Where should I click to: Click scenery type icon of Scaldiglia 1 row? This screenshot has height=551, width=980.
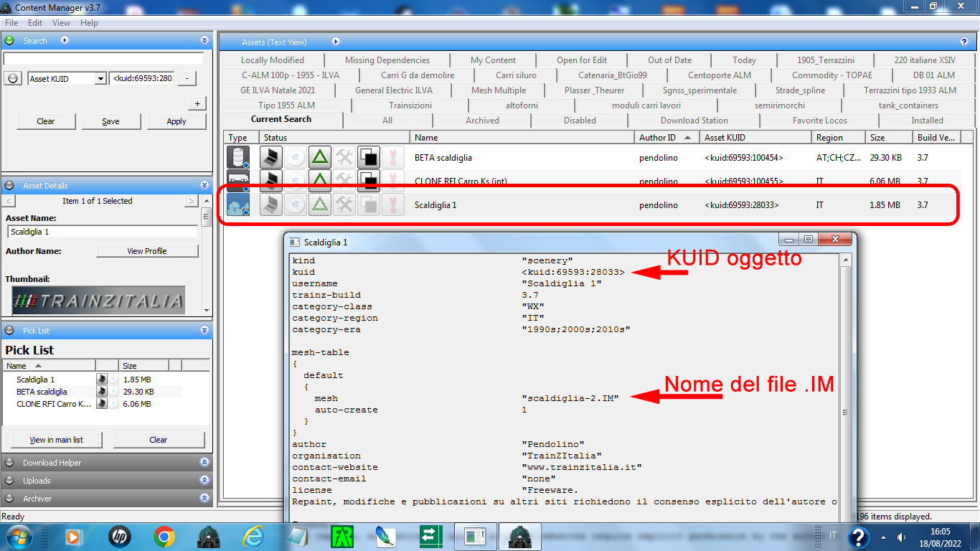238,204
